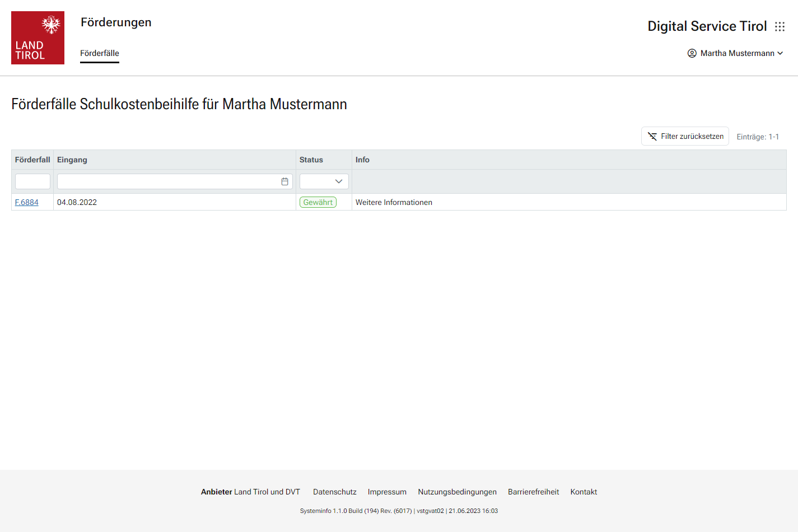Click the Gewährt status badge
This screenshot has width=798, height=532.
318,202
